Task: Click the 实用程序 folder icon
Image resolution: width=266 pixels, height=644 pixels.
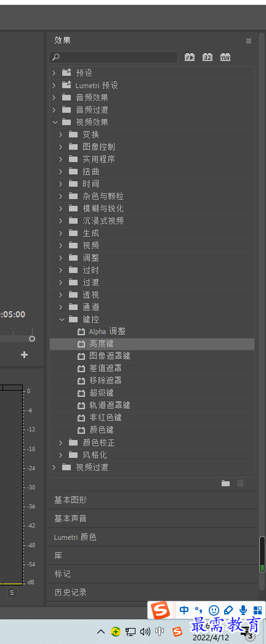Action: coord(73,159)
